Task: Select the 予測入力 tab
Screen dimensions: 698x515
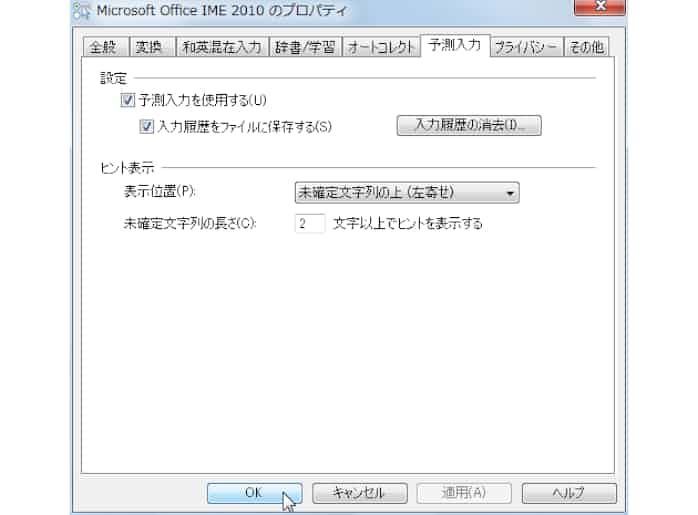Action: pos(455,45)
